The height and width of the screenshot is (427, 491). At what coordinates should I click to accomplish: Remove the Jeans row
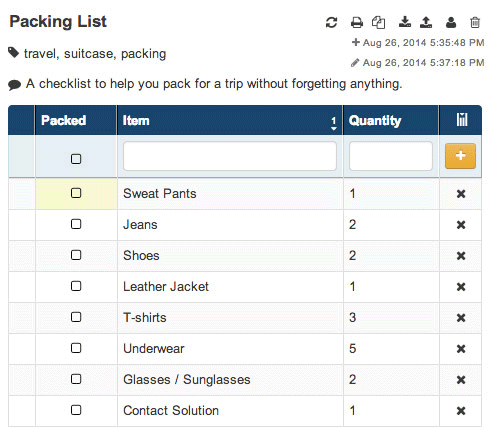pos(461,225)
